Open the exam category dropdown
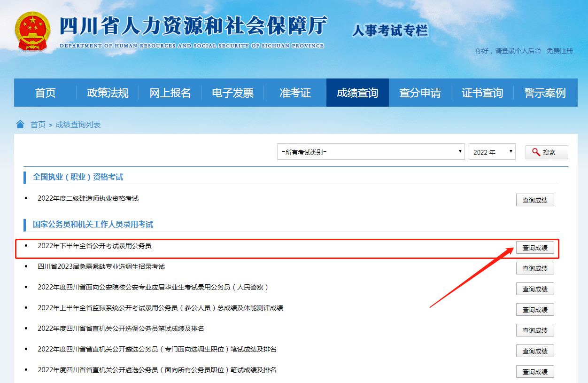 (x=371, y=152)
